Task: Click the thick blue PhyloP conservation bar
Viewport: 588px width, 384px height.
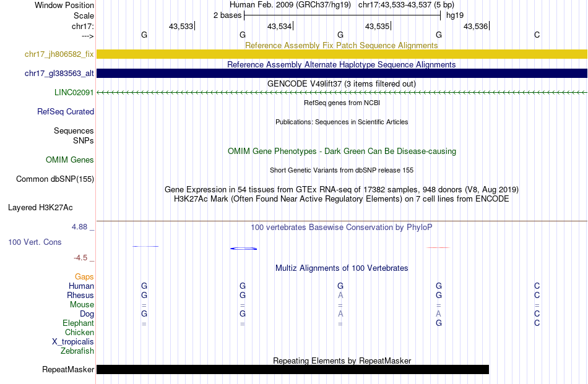Action: click(243, 249)
